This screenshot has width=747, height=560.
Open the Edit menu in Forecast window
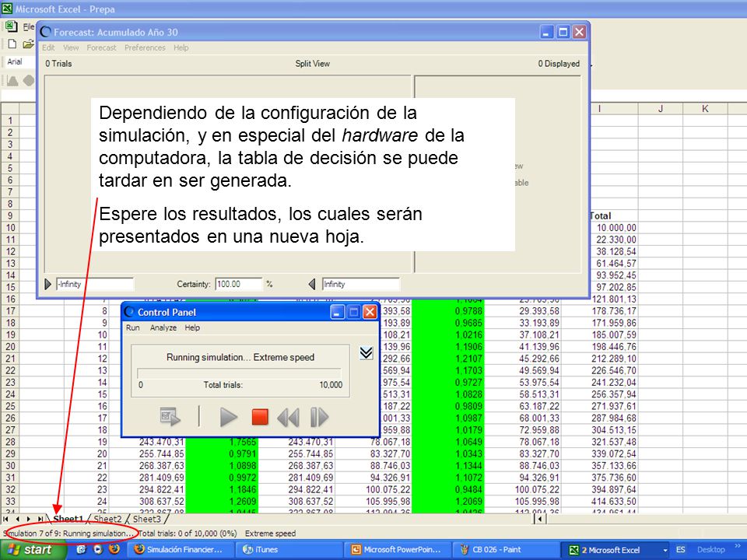pyautogui.click(x=48, y=47)
